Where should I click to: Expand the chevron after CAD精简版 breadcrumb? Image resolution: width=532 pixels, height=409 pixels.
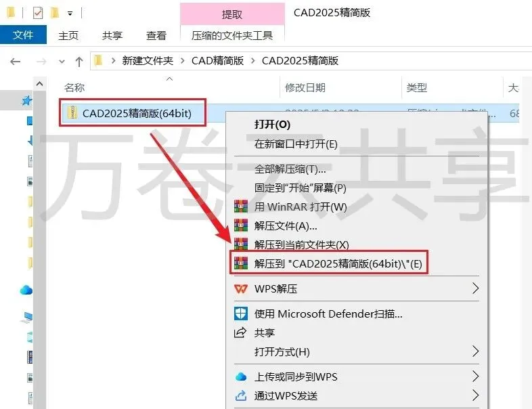[252, 61]
